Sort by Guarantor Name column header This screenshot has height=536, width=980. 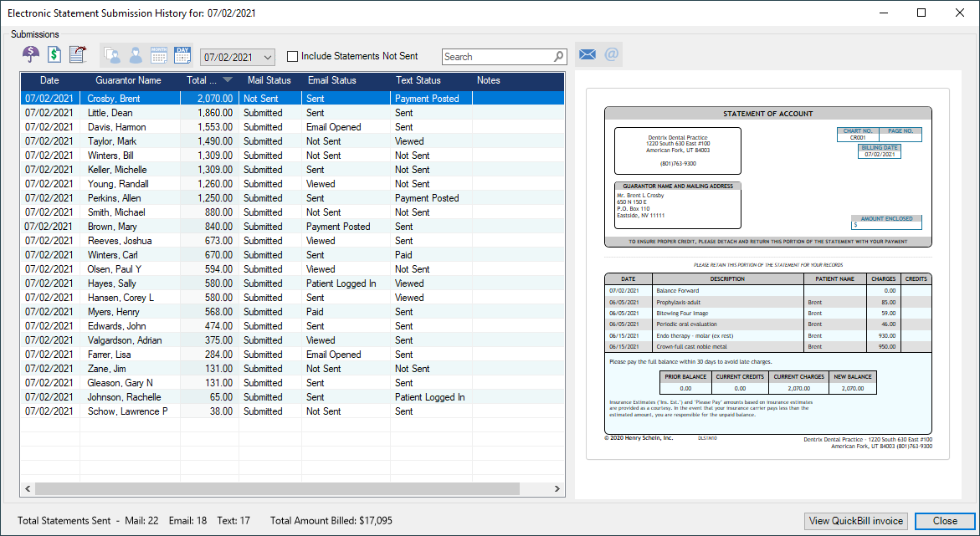point(128,81)
